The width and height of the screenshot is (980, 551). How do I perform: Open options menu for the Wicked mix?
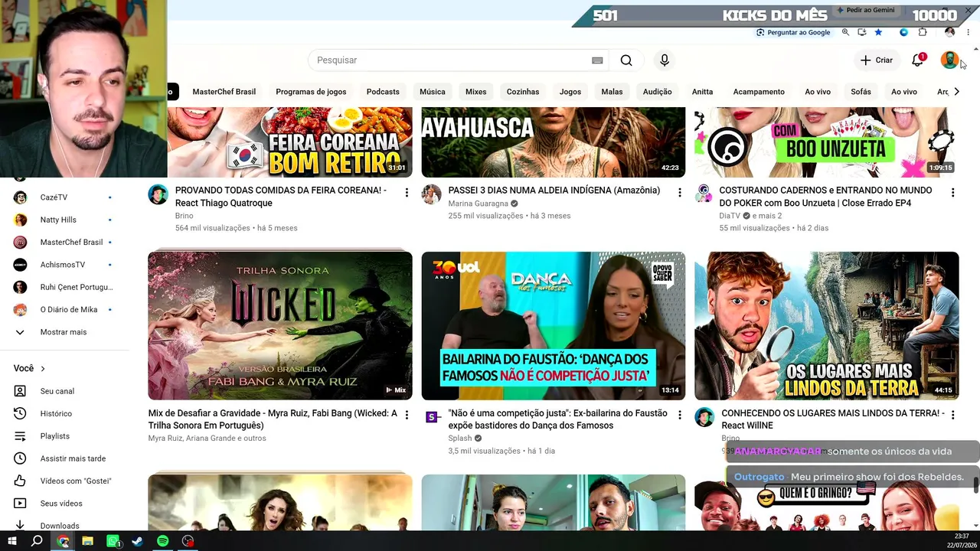[x=407, y=416]
